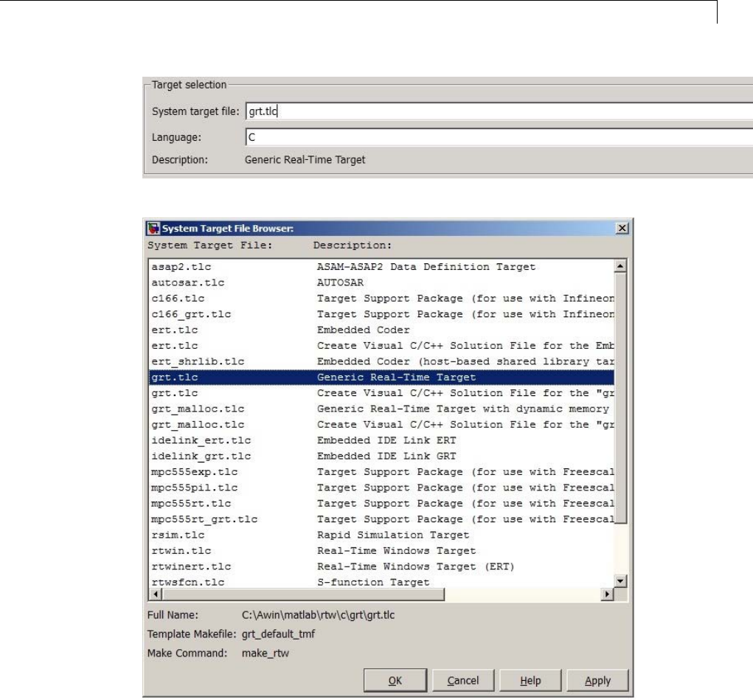Viewport: 753px width, 700px height.
Task: Select the ert_shrlib.tlc entry
Action: [382, 361]
